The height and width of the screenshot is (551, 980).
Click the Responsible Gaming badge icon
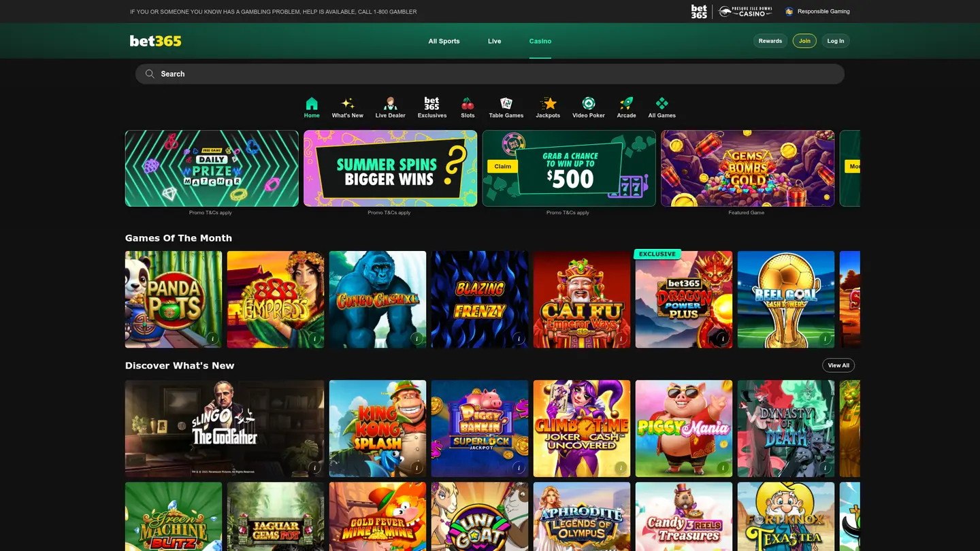789,12
